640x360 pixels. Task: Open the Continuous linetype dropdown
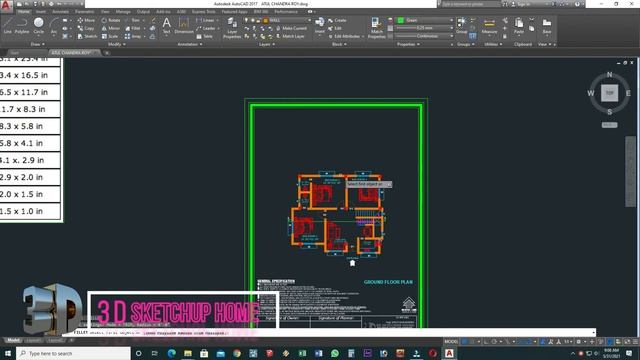coord(425,36)
